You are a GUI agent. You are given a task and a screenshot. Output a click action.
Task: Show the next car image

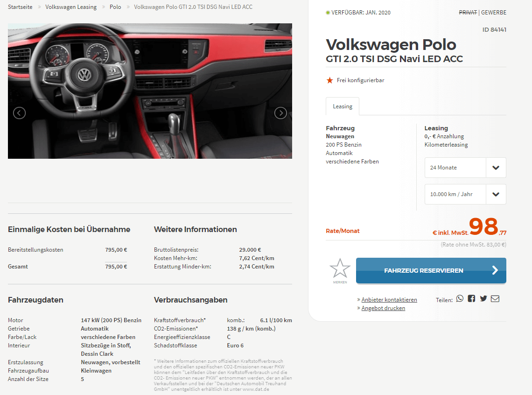pos(280,113)
